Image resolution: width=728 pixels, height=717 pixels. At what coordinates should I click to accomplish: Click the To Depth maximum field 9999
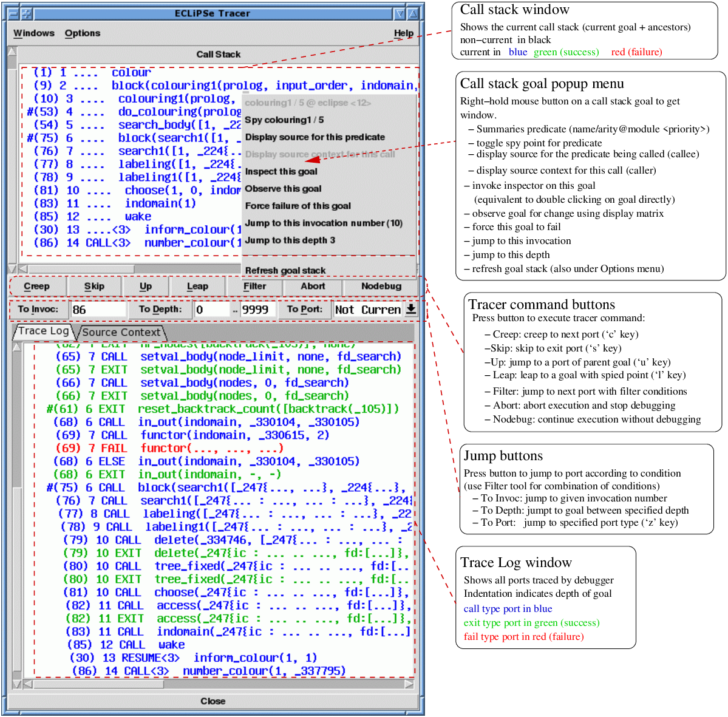tap(257, 310)
